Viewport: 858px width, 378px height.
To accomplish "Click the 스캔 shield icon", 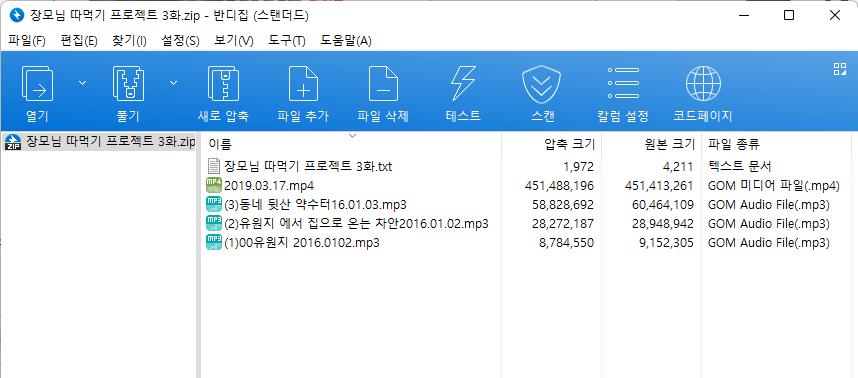I will tap(542, 84).
